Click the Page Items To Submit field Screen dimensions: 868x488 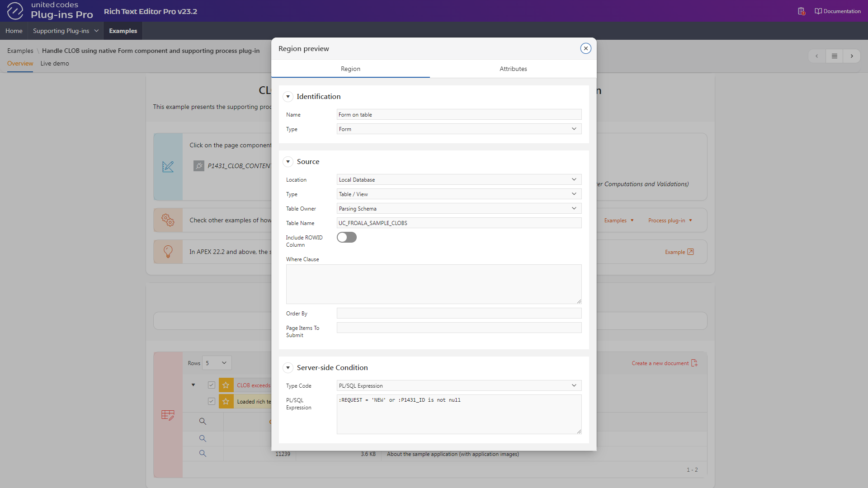tap(459, 328)
